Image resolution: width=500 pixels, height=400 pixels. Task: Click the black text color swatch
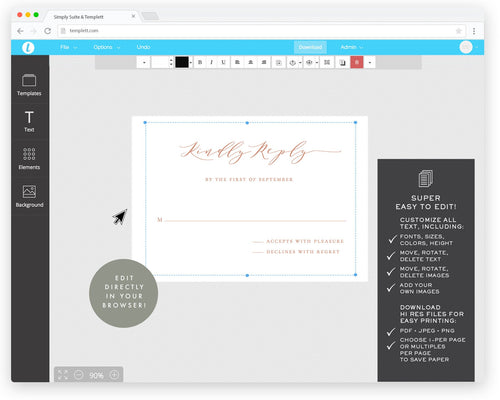tap(182, 62)
